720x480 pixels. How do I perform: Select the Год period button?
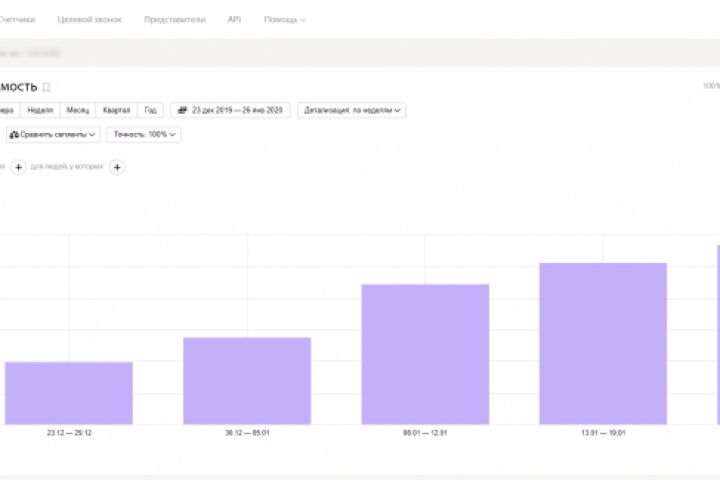point(150,110)
